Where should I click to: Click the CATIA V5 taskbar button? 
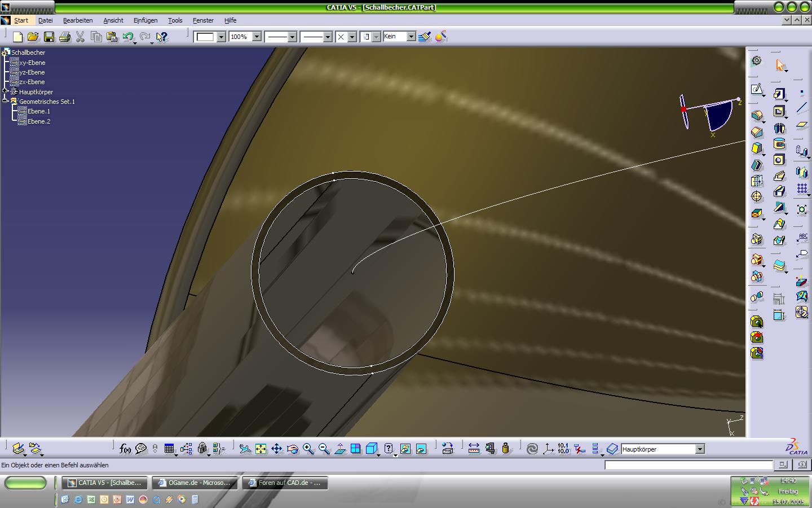click(x=105, y=483)
